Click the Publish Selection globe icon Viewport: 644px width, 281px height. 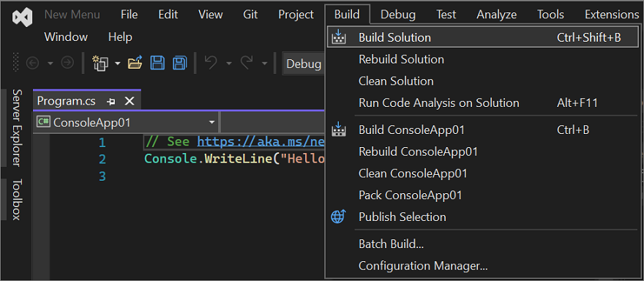pyautogui.click(x=338, y=217)
